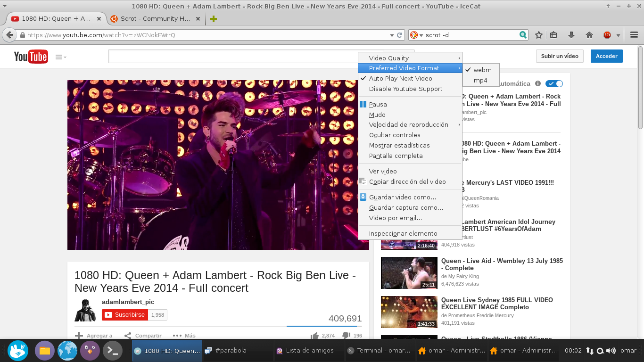Click the Compartir share button

(143, 336)
